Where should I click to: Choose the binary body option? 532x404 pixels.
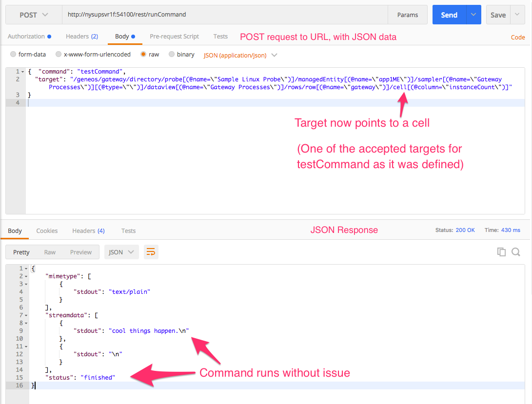172,55
